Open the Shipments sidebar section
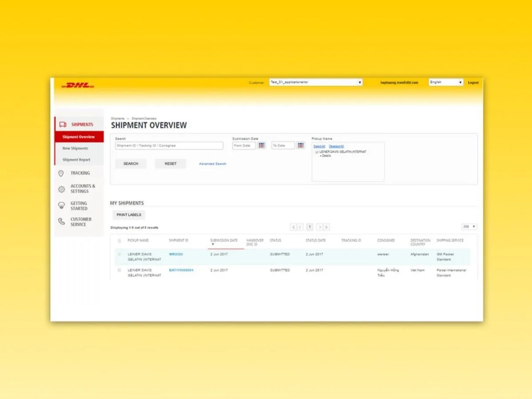Viewport: 532px width, 399px height. point(80,124)
